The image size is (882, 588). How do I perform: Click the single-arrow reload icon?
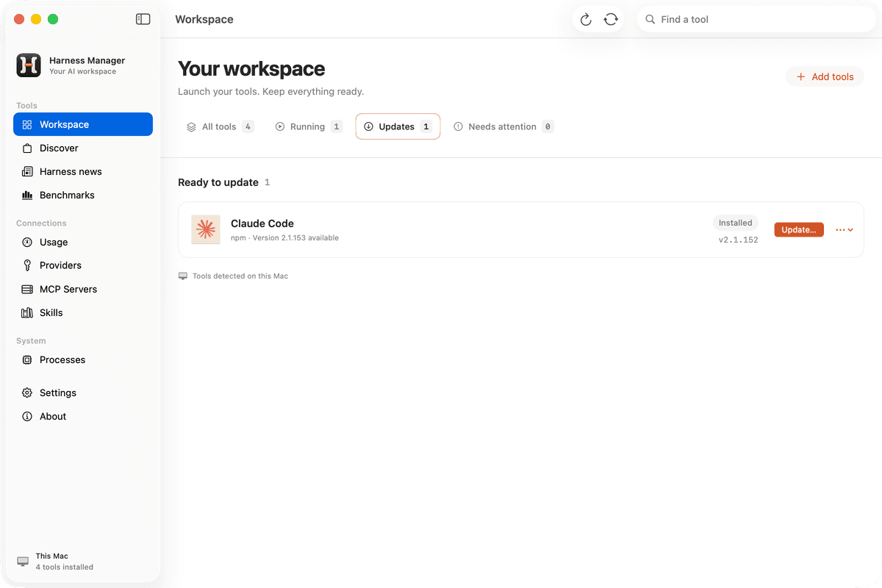[586, 20]
